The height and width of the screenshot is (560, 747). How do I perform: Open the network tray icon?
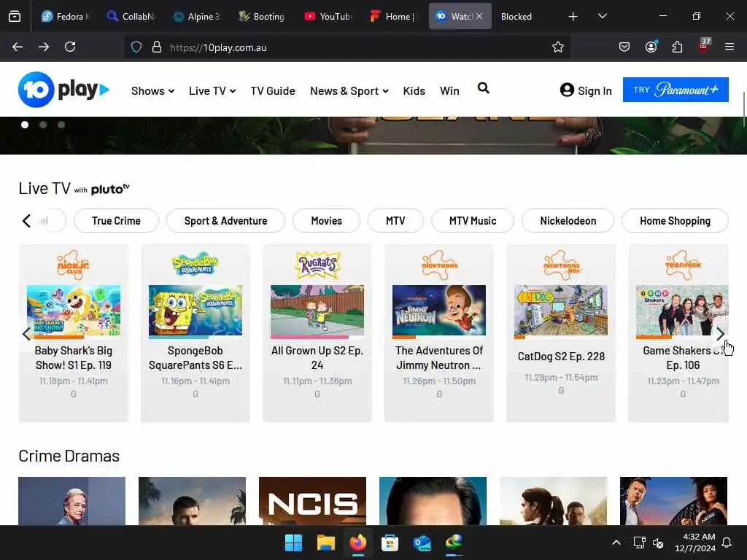(639, 542)
